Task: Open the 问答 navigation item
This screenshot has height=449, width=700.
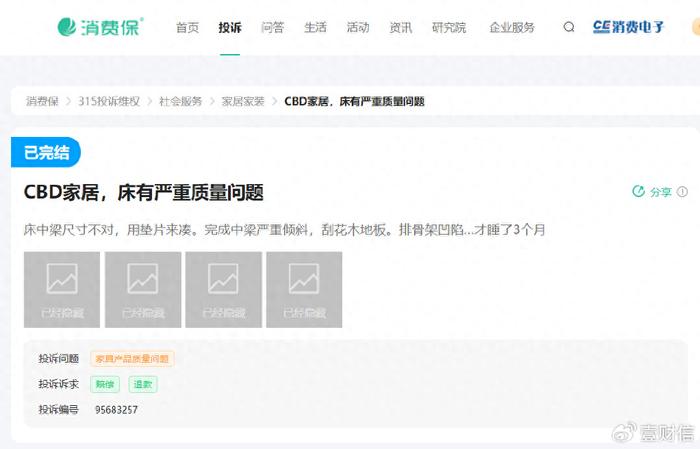Action: coord(272,28)
